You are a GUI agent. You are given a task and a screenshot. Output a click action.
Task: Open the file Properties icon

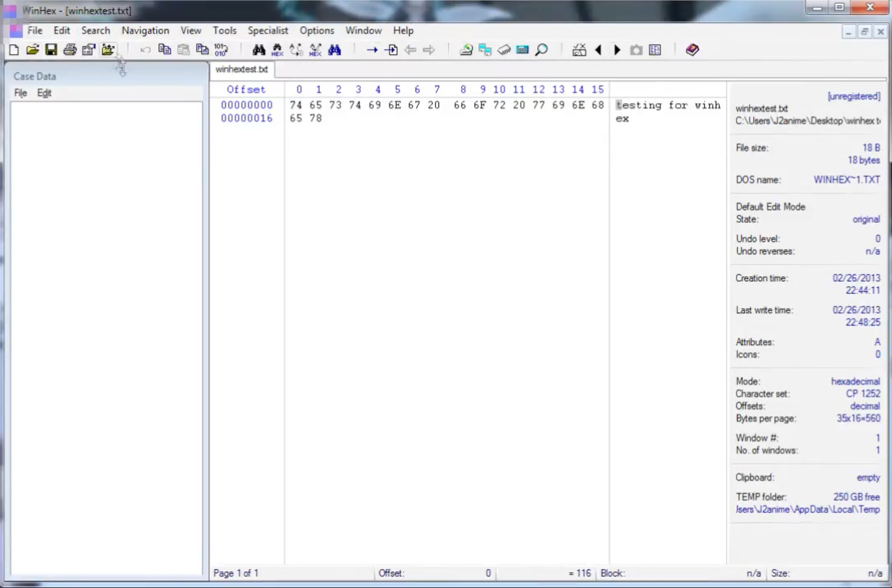tap(88, 50)
